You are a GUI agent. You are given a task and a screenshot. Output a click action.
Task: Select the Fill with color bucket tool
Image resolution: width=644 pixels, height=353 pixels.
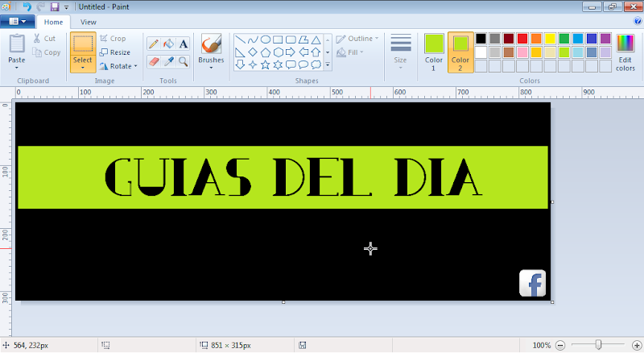(168, 44)
